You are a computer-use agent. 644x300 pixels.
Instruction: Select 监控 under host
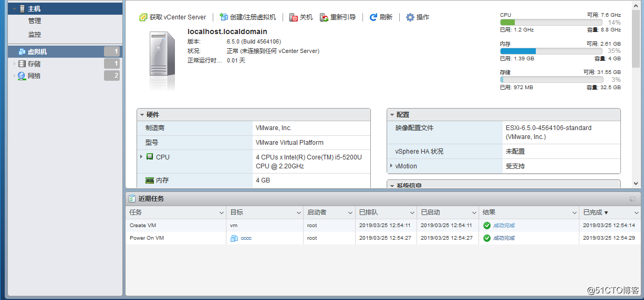(x=35, y=35)
